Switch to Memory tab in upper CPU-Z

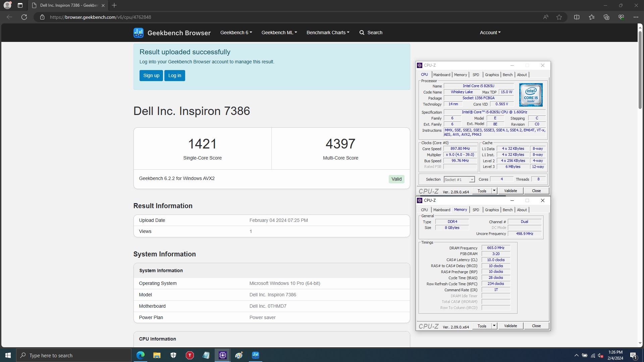tap(461, 75)
